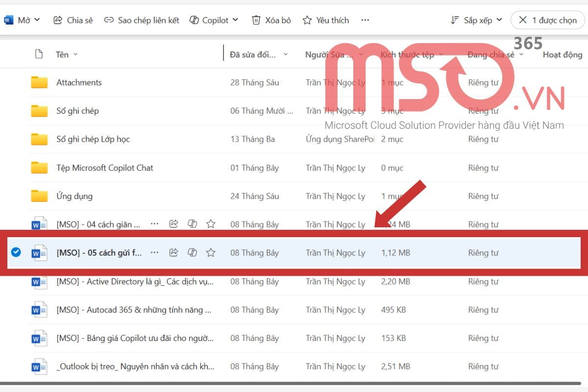Image resolution: width=588 pixels, height=392 pixels.
Task: Click 0 mục size cell
Action: pyautogui.click(x=392, y=168)
